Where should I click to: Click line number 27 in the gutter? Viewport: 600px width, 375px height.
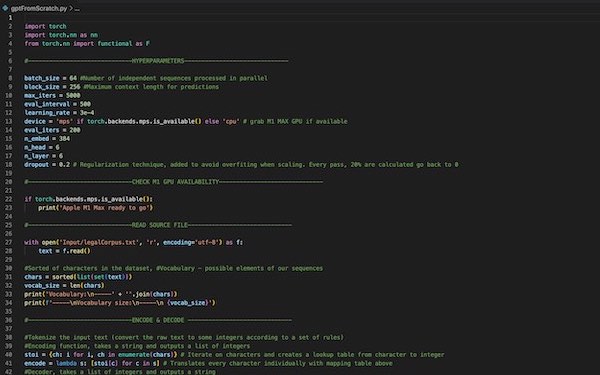coord(9,242)
